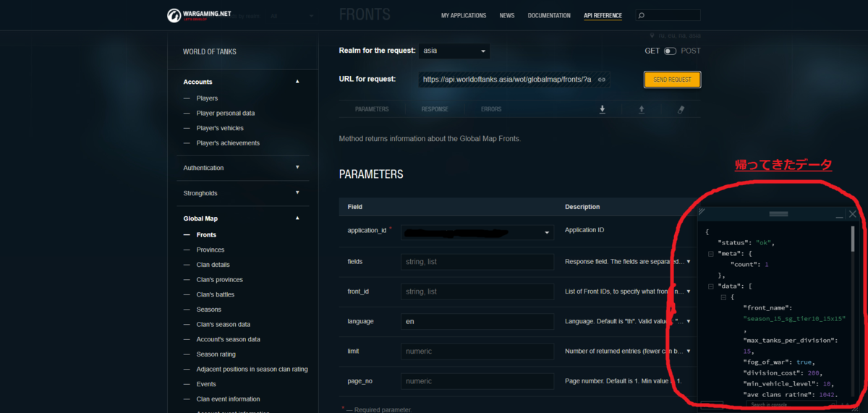The width and height of the screenshot is (868, 413).
Task: Open NEWS in top navigation
Action: (507, 15)
